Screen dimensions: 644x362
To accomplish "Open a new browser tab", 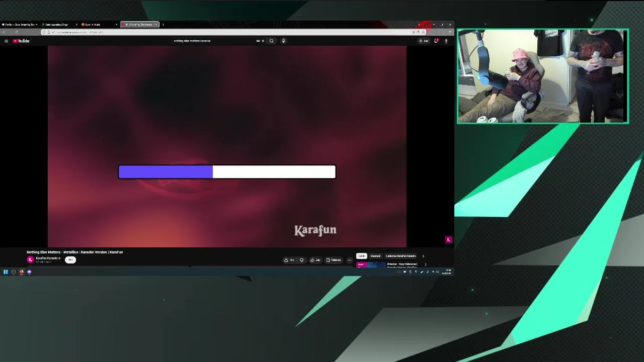I will click(x=163, y=24).
